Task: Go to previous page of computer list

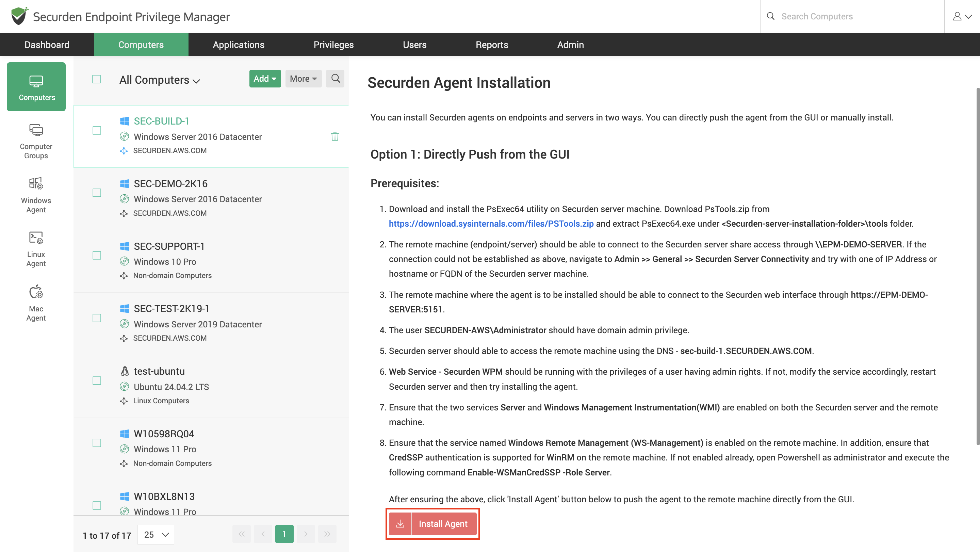Action: coord(263,534)
